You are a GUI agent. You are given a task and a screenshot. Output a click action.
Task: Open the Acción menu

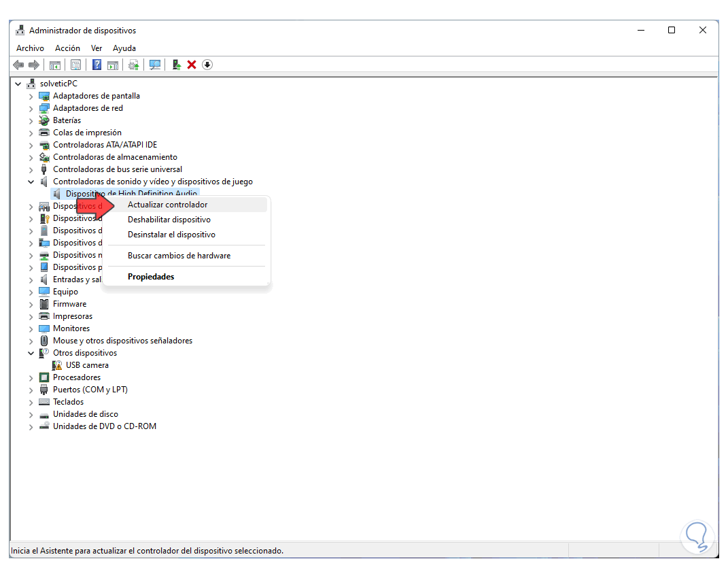(x=67, y=48)
